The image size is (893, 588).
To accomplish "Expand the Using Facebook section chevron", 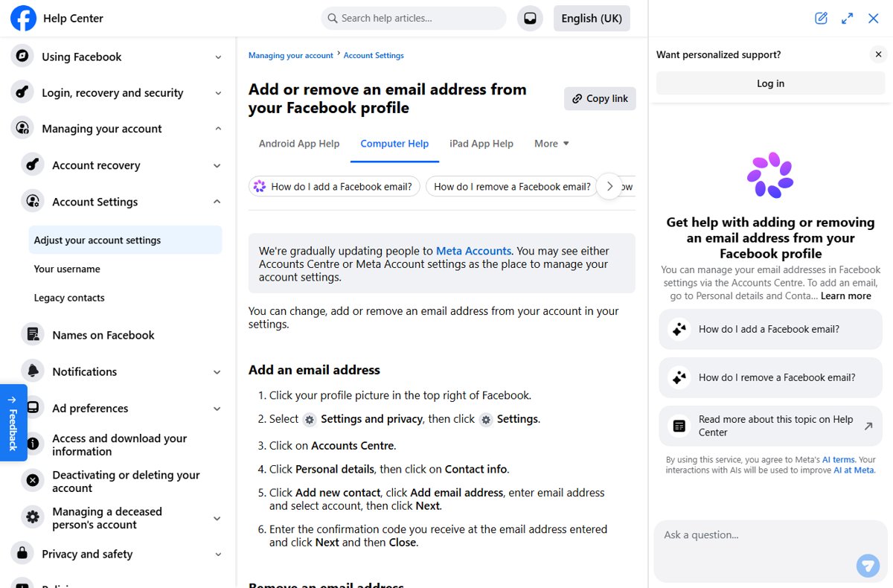I will coord(218,57).
